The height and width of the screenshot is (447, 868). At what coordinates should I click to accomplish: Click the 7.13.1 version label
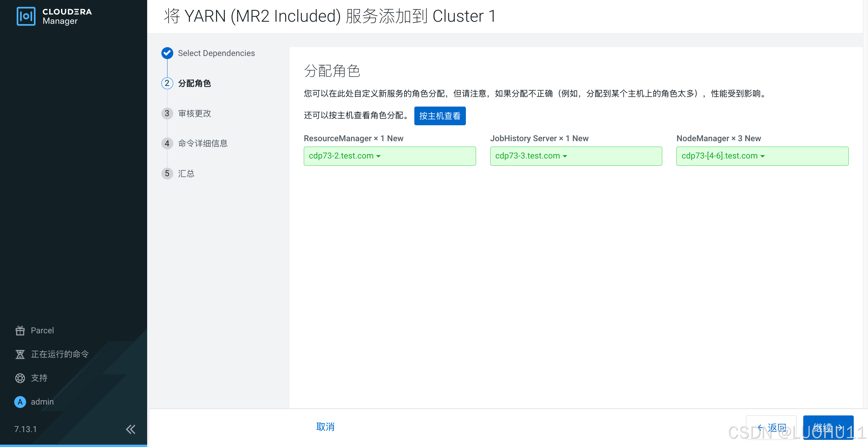coord(25,429)
